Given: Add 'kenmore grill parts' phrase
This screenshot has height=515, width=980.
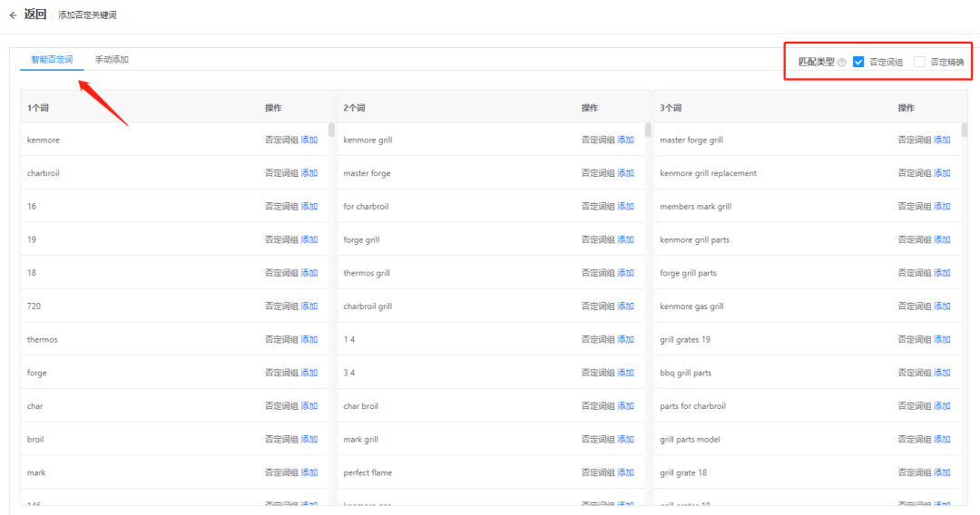Looking at the screenshot, I should 942,239.
